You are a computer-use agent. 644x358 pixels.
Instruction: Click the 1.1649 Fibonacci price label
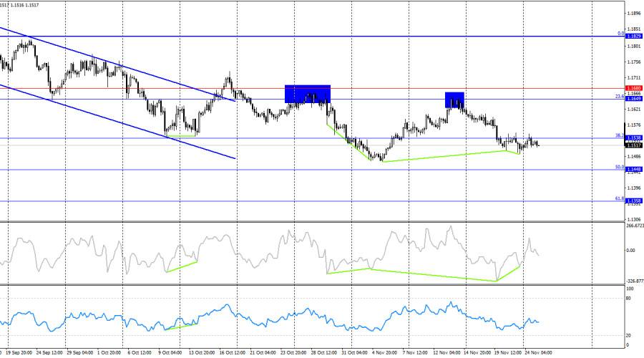pyautogui.click(x=633, y=99)
